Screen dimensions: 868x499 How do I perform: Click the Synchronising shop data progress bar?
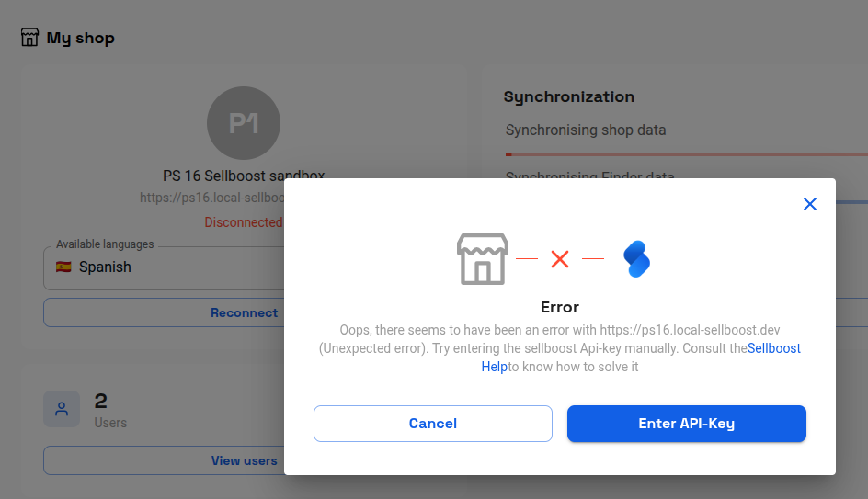click(687, 154)
